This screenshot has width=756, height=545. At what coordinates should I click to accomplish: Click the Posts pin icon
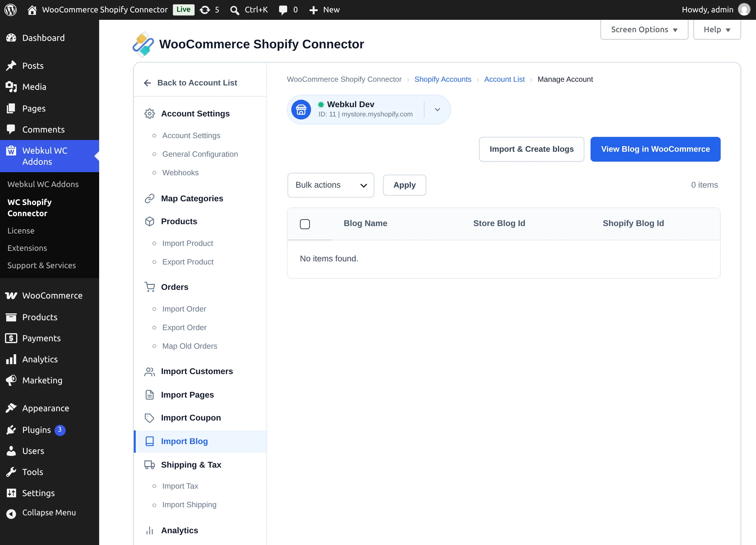(11, 66)
